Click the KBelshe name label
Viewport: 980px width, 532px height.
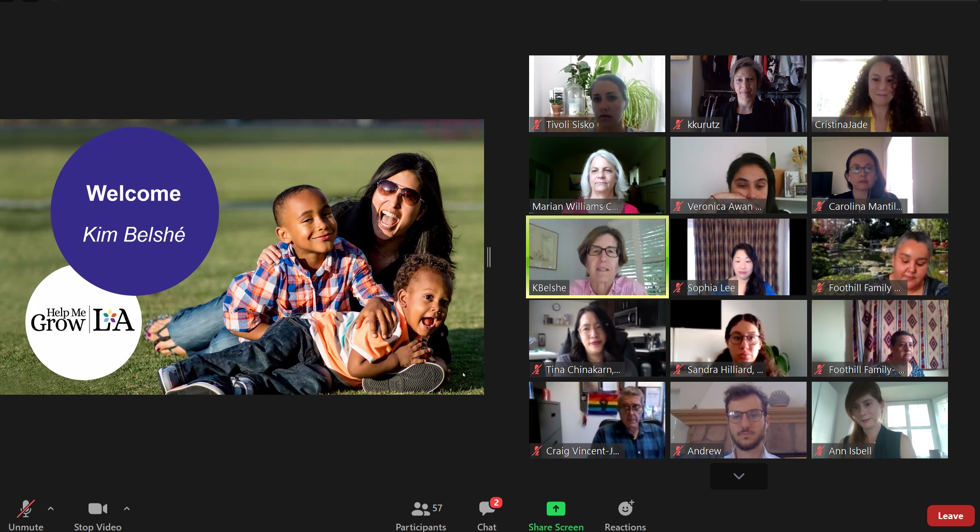tap(549, 287)
